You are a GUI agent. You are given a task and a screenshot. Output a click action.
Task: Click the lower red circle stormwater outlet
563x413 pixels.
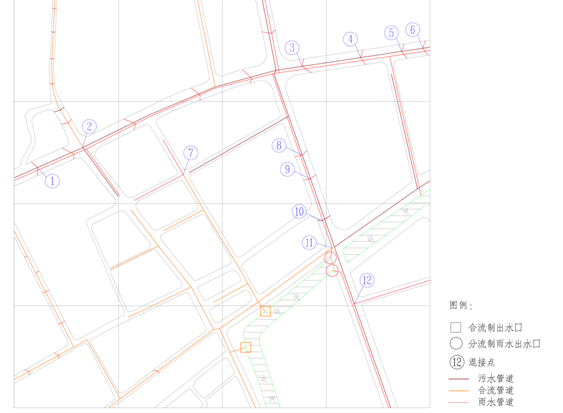[332, 270]
